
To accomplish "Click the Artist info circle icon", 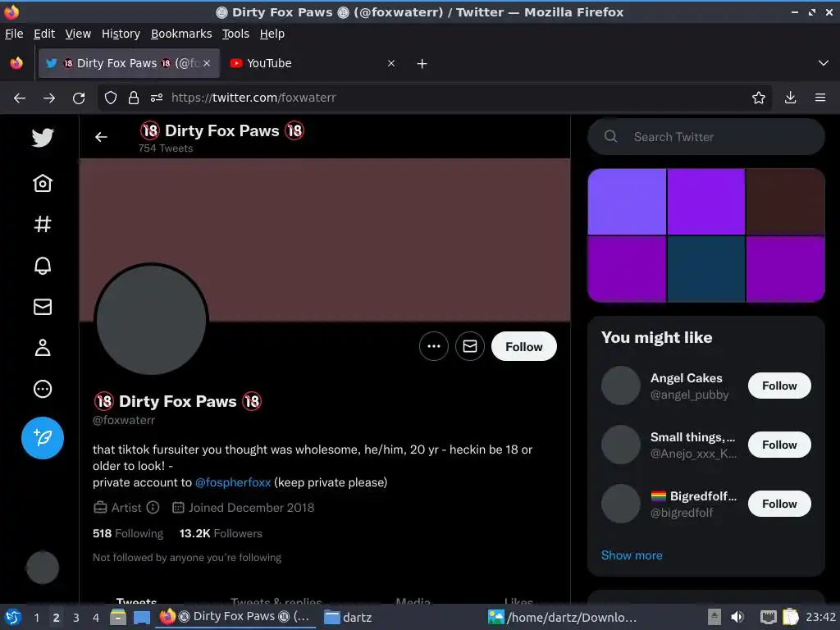I will [x=153, y=507].
